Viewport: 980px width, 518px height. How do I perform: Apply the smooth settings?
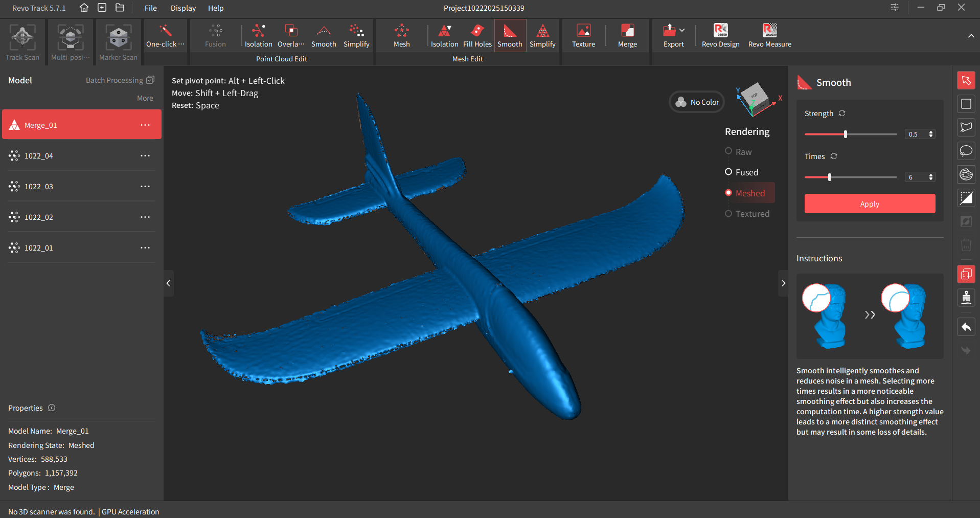870,204
